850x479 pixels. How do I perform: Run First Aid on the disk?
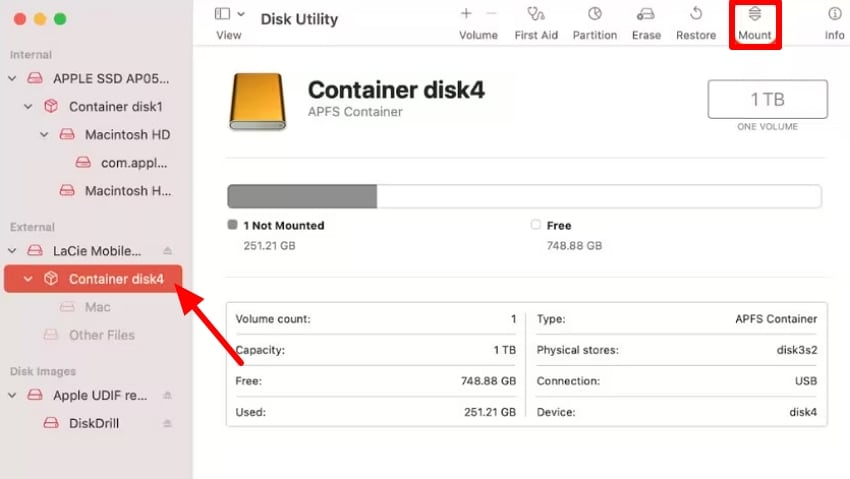[x=536, y=15]
